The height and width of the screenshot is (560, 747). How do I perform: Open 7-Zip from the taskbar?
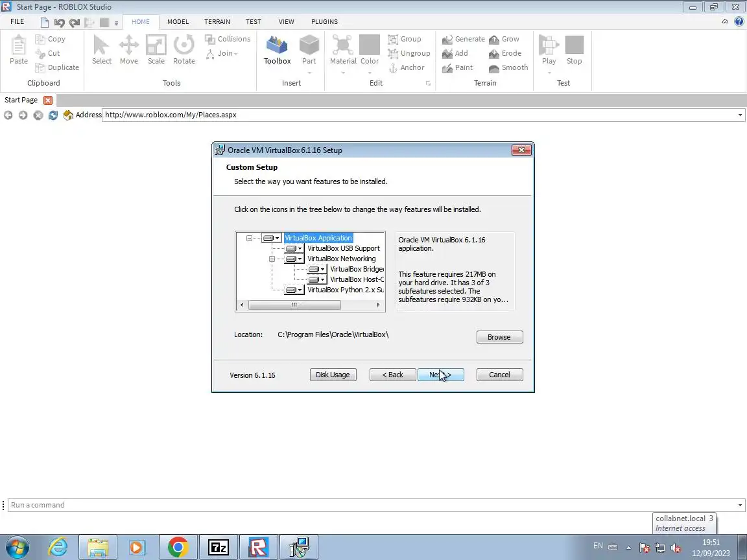218,547
